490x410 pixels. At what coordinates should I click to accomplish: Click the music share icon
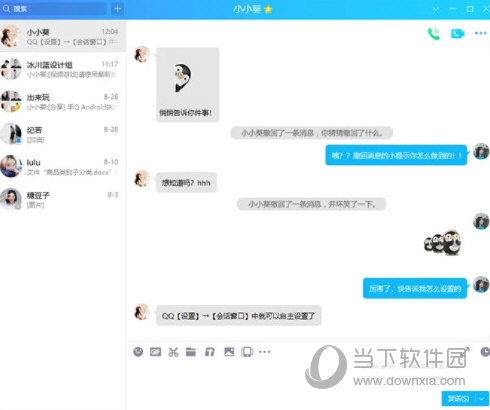pos(210,352)
